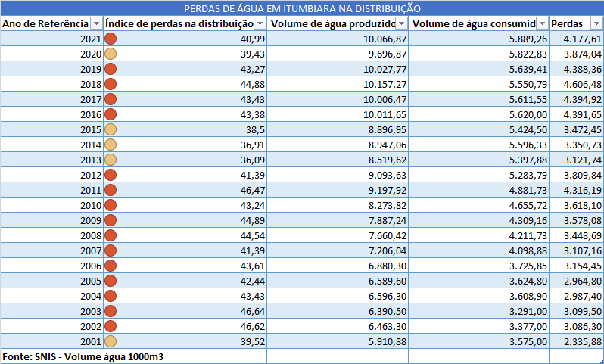This screenshot has width=604, height=364.
Task: Click the red indicator icon for 2003
Action: click(111, 311)
